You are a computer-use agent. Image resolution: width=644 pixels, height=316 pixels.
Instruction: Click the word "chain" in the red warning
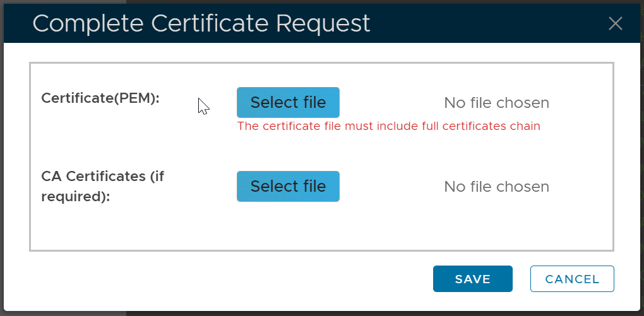pyautogui.click(x=525, y=126)
